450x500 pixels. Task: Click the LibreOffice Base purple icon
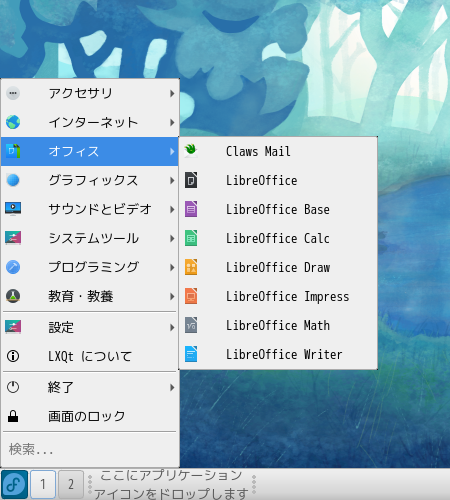click(191, 209)
